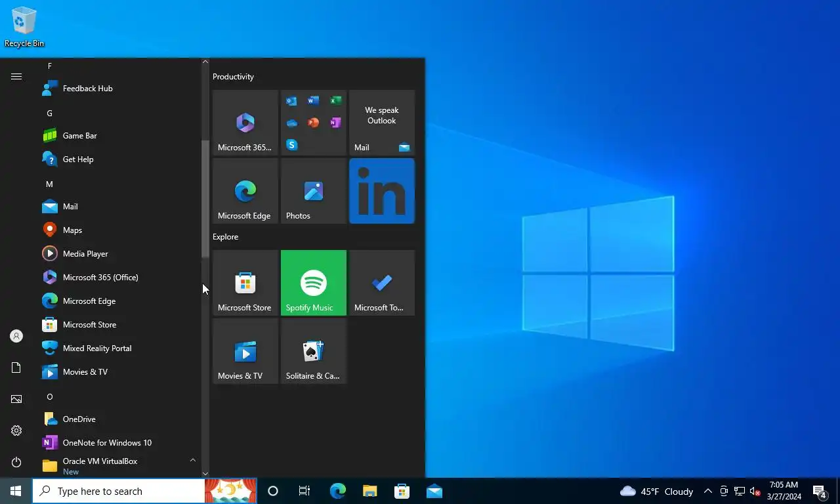Open Microsoft Store from the app list
The image size is (840, 504).
point(119,324)
